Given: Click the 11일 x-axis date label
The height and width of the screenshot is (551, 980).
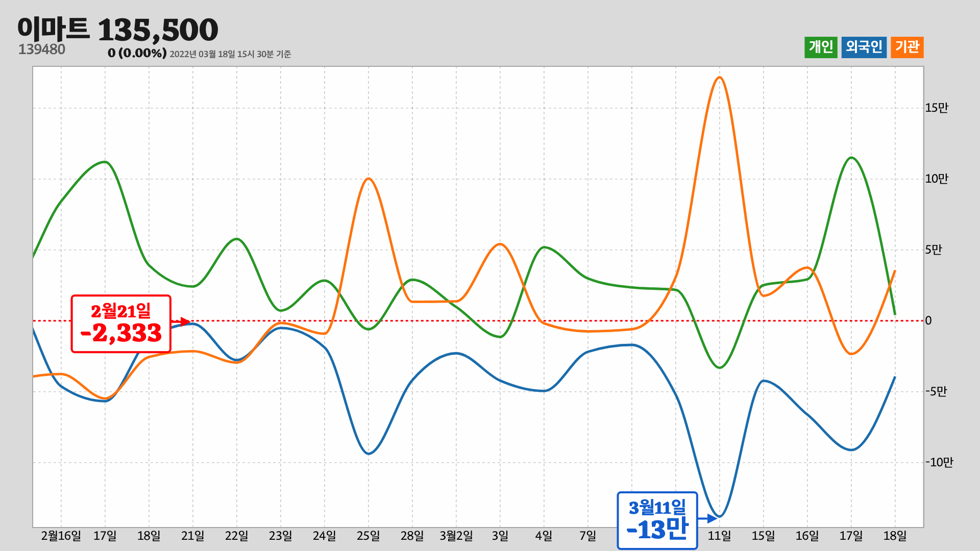Looking at the screenshot, I should pos(720,536).
